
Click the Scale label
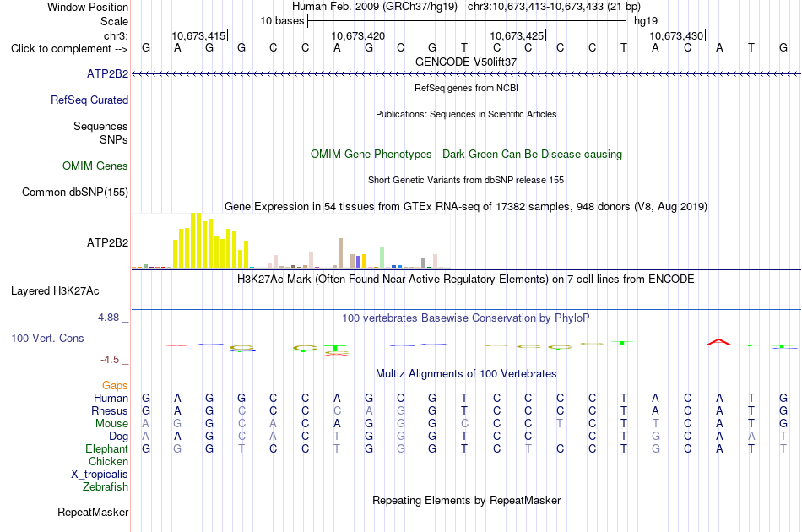pyautogui.click(x=115, y=21)
